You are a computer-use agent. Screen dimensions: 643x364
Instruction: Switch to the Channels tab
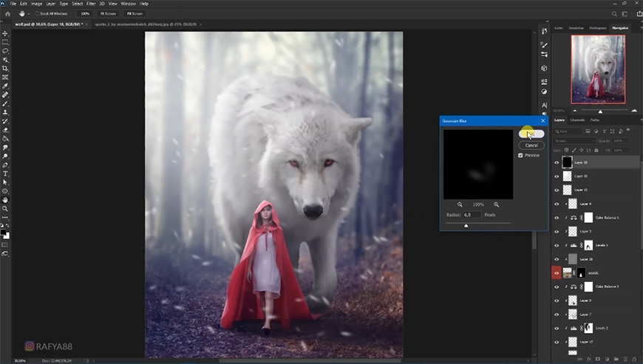(x=577, y=120)
